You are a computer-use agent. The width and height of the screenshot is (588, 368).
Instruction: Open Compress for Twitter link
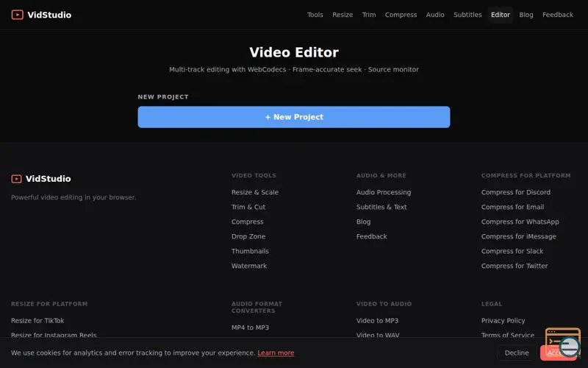point(514,266)
